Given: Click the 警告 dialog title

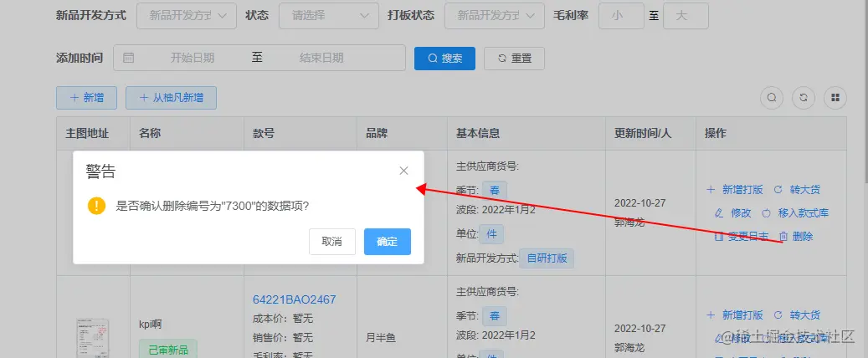Looking at the screenshot, I should pos(100,171).
